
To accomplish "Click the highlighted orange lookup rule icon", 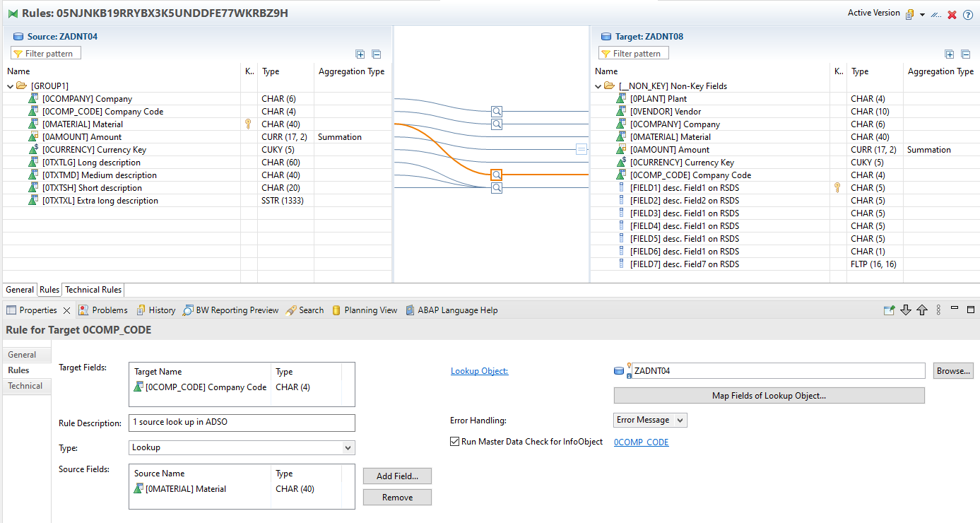I will [497, 175].
